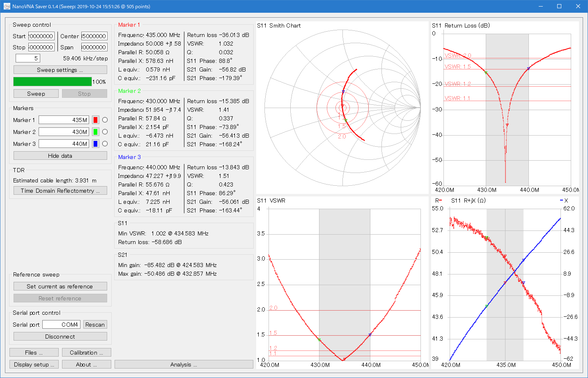Viewport: 588px width, 378px height.
Task: Open Sweep settings dialog
Action: click(x=60, y=70)
